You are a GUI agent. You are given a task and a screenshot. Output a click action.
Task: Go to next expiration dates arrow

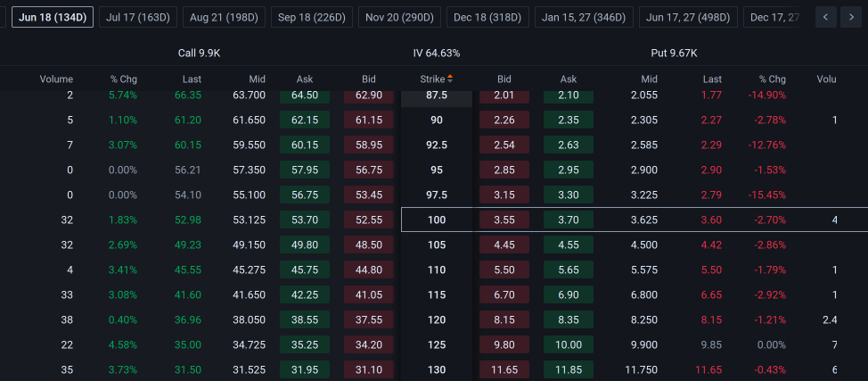pos(851,17)
